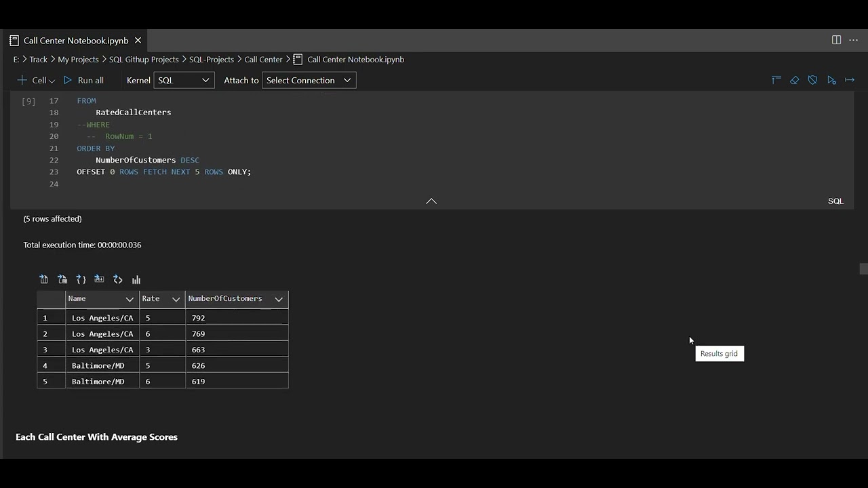Image resolution: width=868 pixels, height=488 pixels.
Task: Click the Name column header
Action: pyautogui.click(x=102, y=299)
